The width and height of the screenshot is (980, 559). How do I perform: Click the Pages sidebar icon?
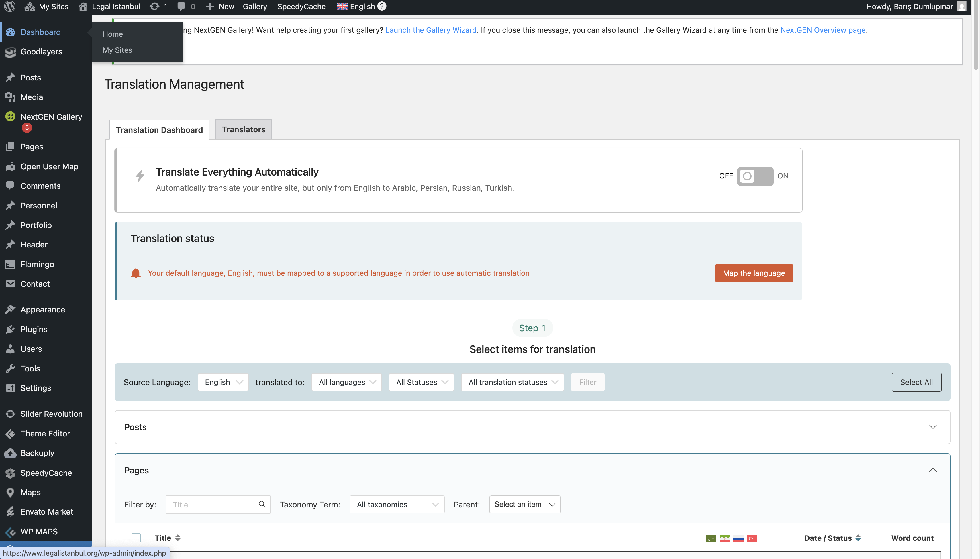[x=10, y=147]
